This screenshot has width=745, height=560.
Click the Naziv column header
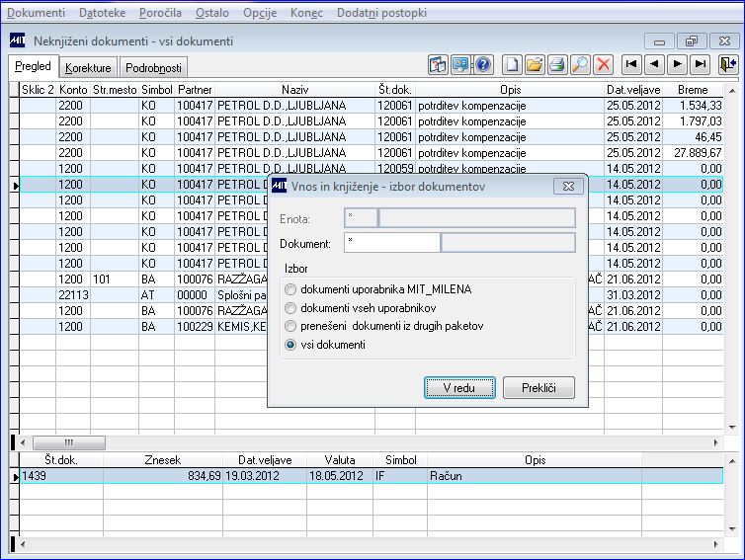294,90
